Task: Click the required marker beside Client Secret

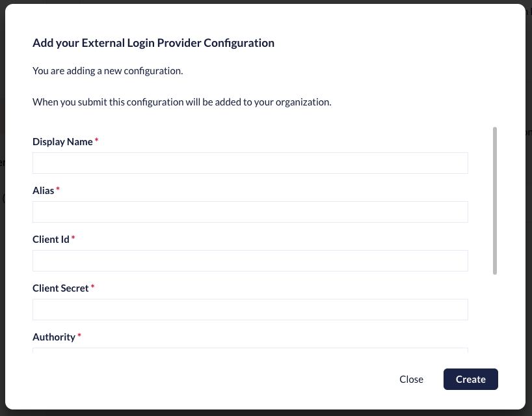Action: pyautogui.click(x=92, y=288)
